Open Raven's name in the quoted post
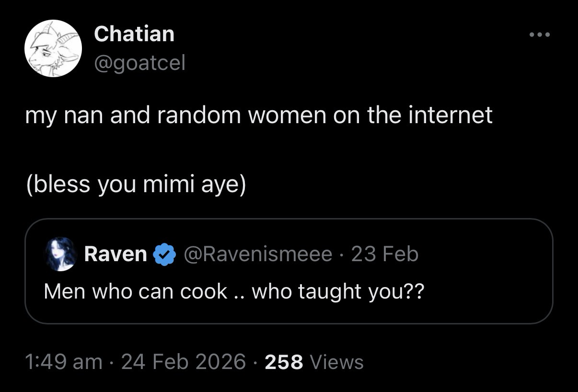 115,254
